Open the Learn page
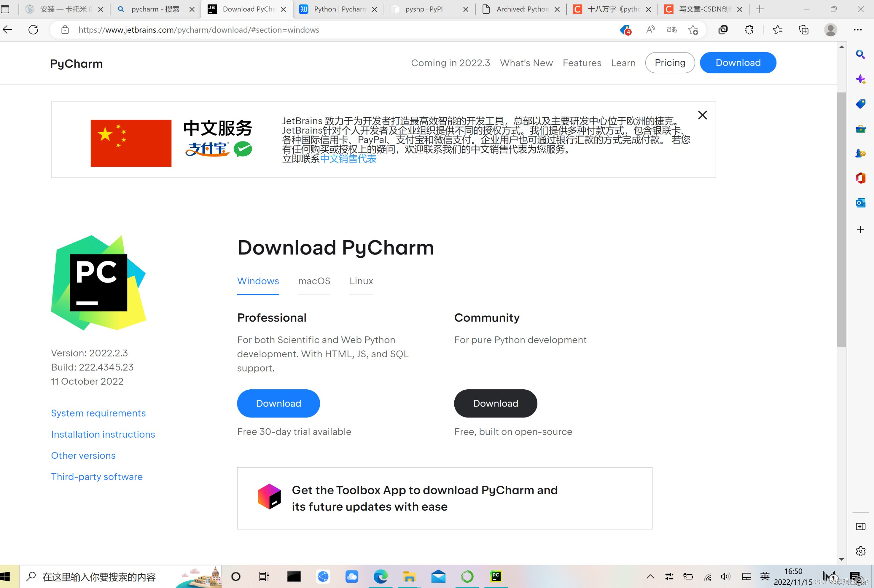The image size is (874, 588). [x=623, y=63]
